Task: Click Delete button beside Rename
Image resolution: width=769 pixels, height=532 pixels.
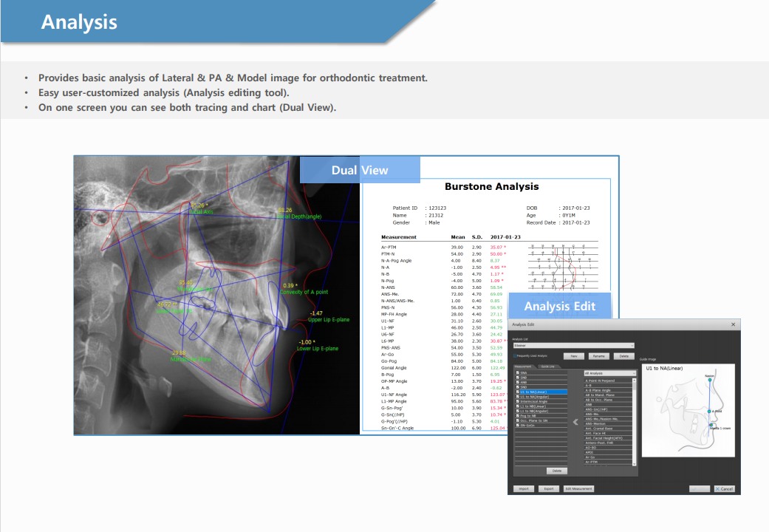Action: (x=623, y=356)
